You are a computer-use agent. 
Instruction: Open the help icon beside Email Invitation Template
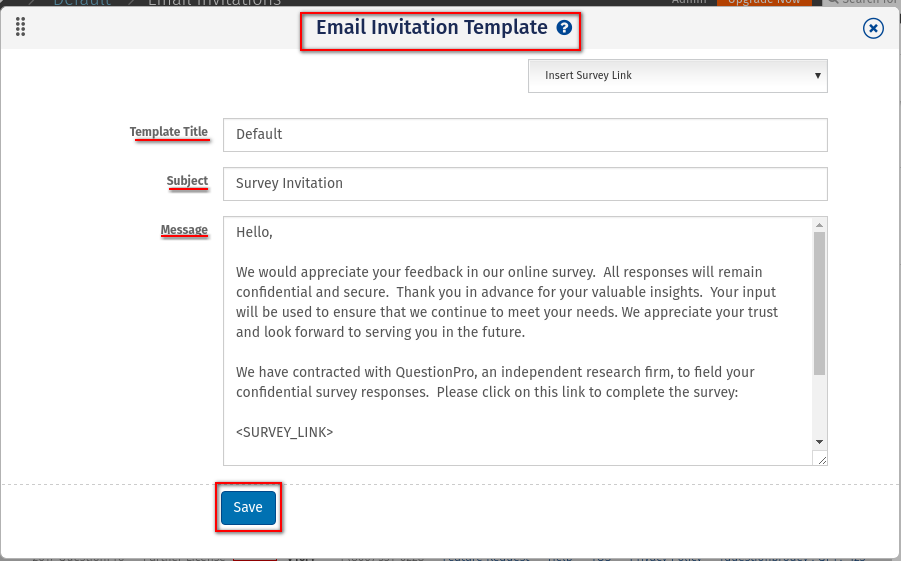click(564, 28)
